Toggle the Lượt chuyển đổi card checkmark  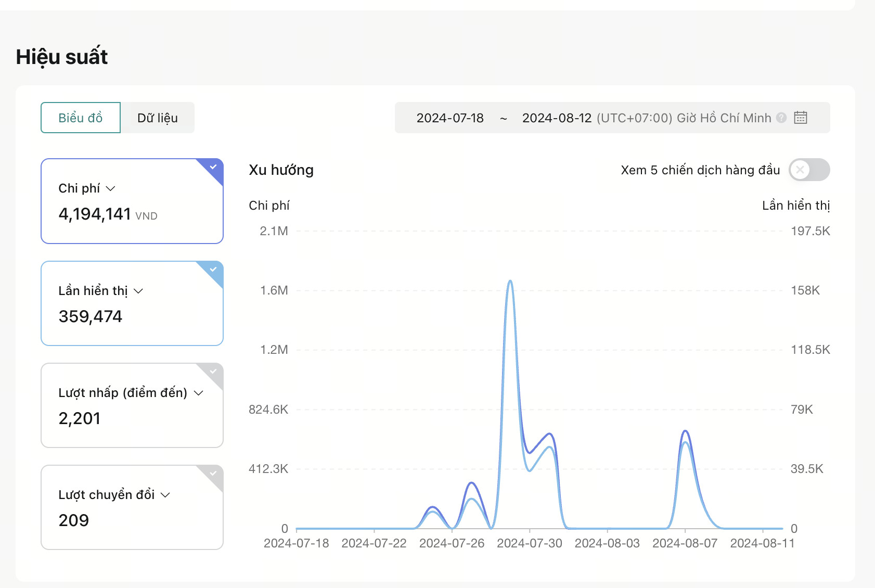coord(213,474)
